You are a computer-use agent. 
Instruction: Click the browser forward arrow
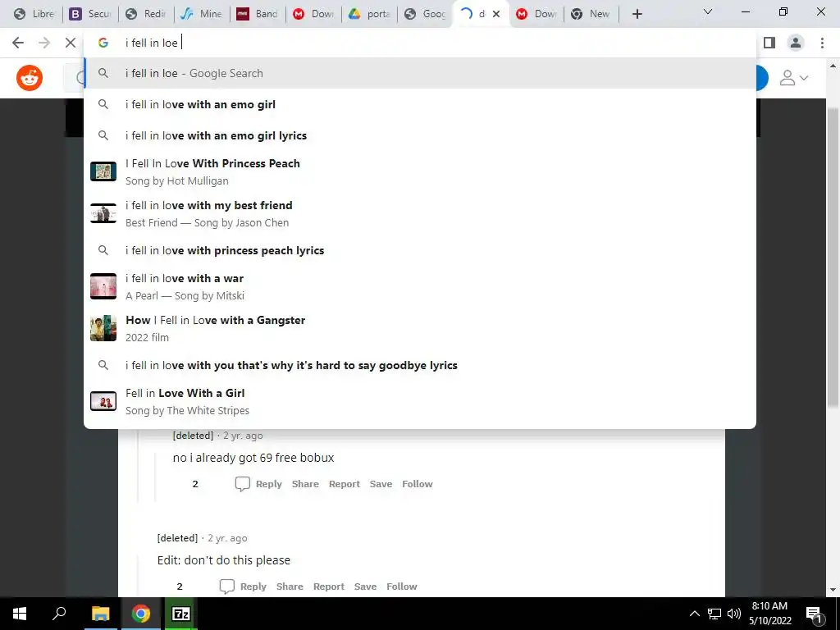pyautogui.click(x=44, y=43)
